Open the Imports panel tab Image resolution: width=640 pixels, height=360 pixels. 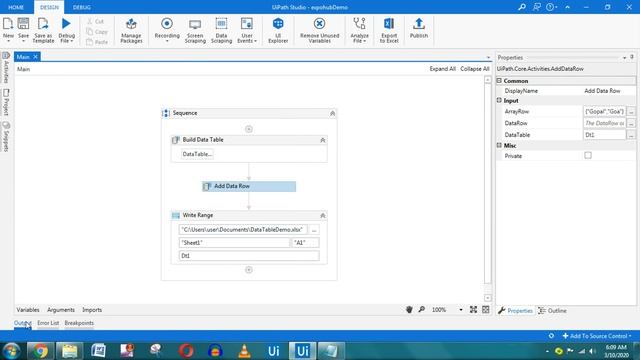click(x=92, y=310)
